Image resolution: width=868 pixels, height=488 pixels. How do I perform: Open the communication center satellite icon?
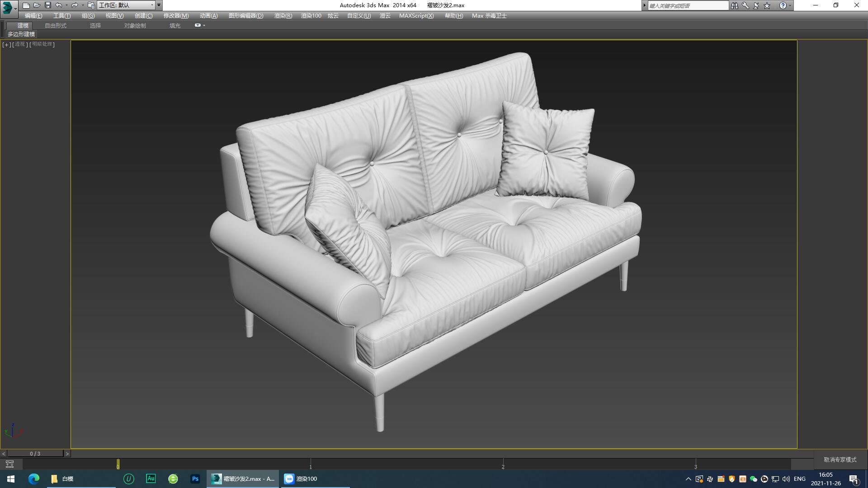click(755, 5)
